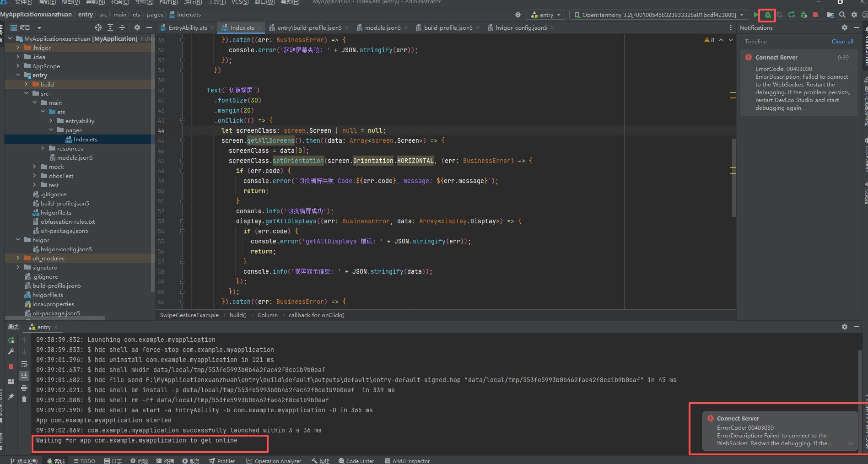Collapse all nodes in project panel
Screen dimensions: 868x464
(122, 28)
